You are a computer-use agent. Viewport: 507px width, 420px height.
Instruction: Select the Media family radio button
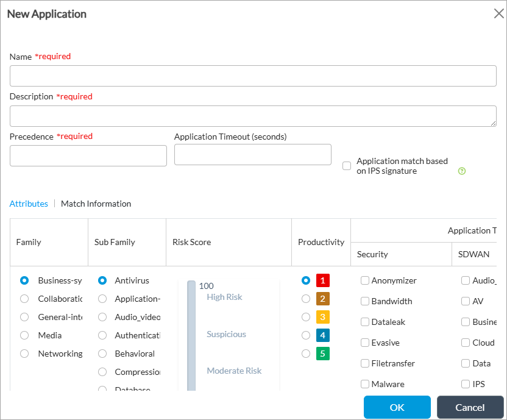pos(24,335)
